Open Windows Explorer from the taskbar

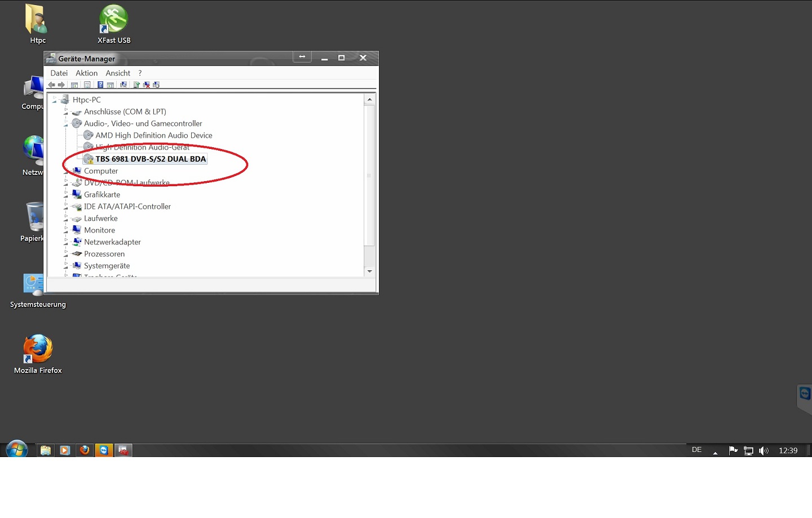click(46, 450)
